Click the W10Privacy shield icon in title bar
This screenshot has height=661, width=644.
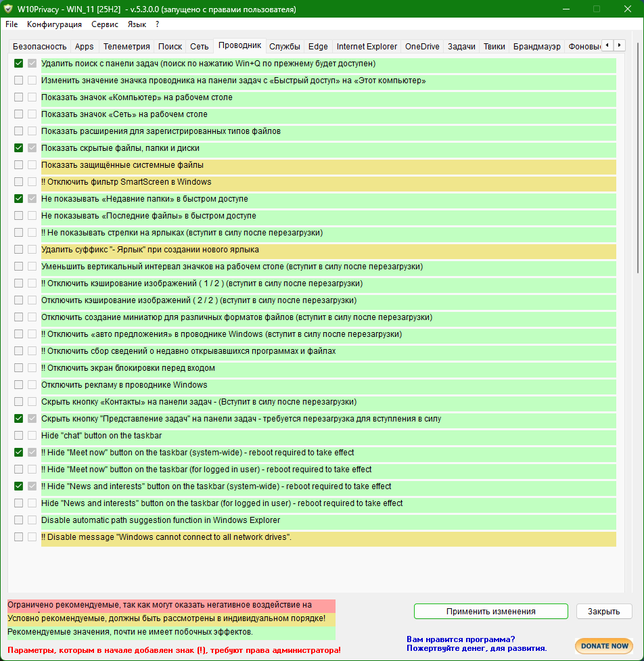8,9
